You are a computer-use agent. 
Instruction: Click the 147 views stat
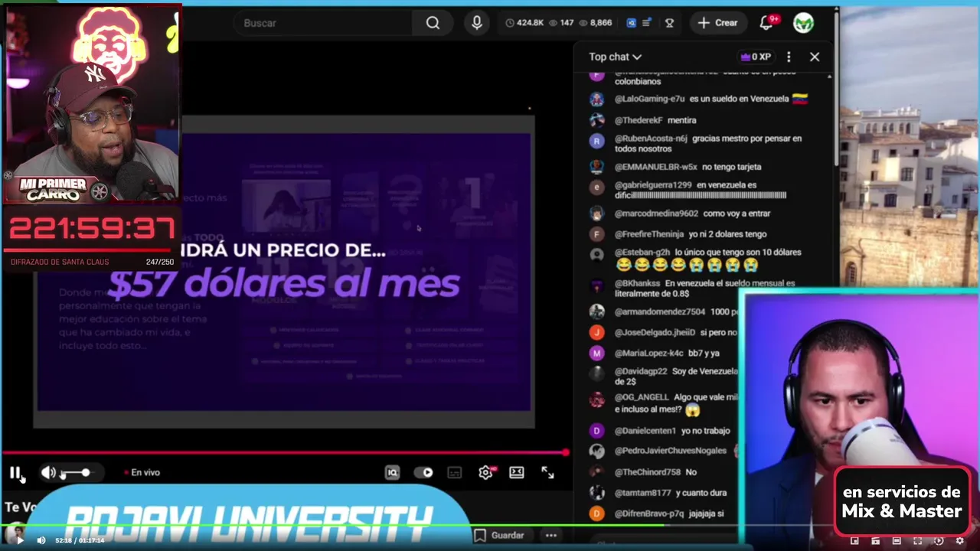[561, 23]
